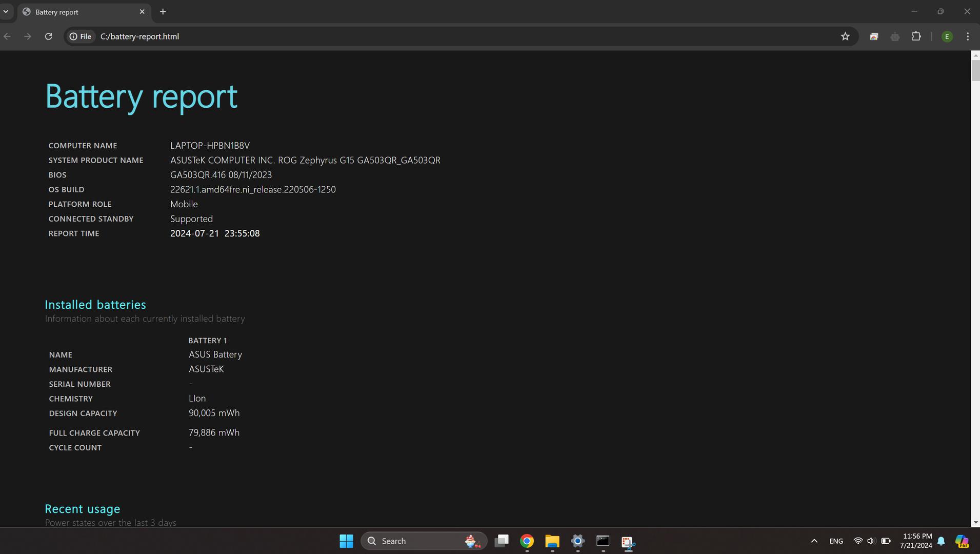Screen dimensions: 980x554
Task: Open a new browser tab
Action: (163, 12)
